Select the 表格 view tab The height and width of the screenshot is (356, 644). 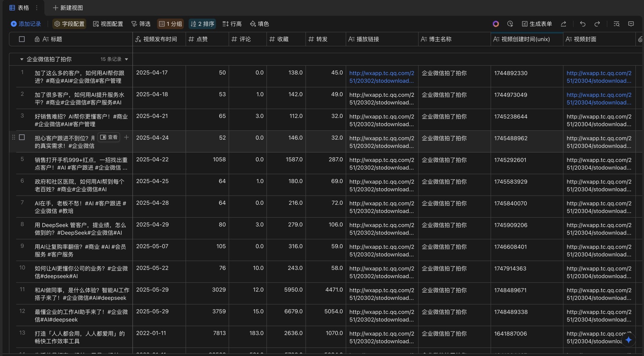click(19, 8)
